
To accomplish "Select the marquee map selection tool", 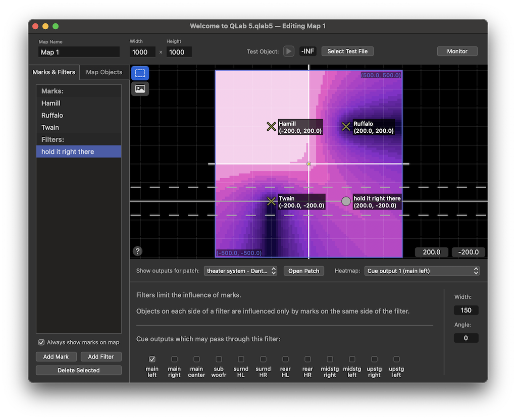I will point(140,73).
